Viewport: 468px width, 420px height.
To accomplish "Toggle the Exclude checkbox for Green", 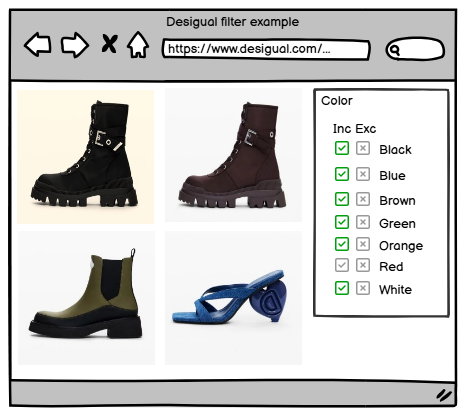I will point(363,222).
